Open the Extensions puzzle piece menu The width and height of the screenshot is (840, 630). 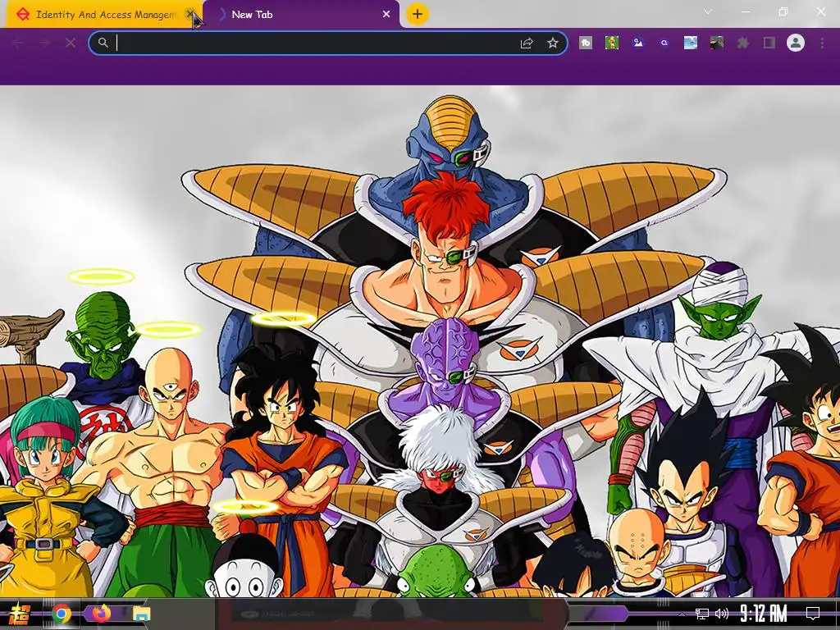743,43
